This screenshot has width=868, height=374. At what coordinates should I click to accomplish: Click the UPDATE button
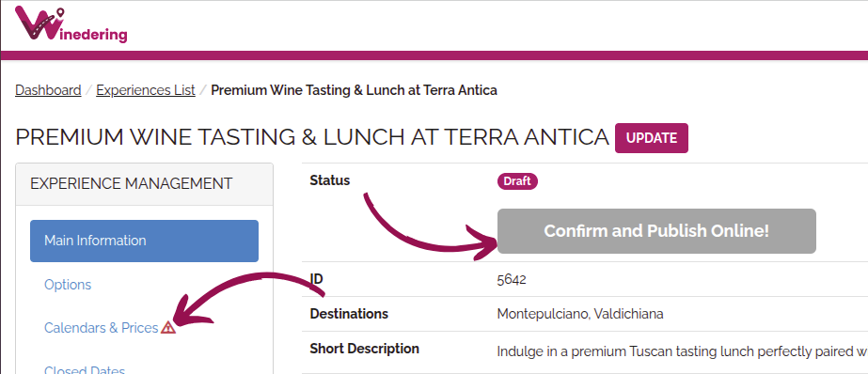click(x=652, y=138)
